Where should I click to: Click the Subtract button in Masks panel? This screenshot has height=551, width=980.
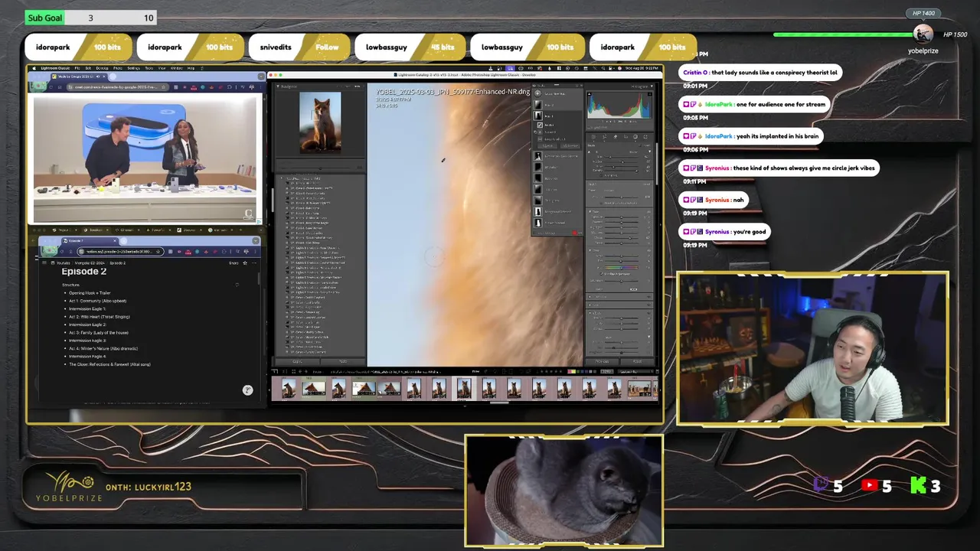pyautogui.click(x=570, y=145)
